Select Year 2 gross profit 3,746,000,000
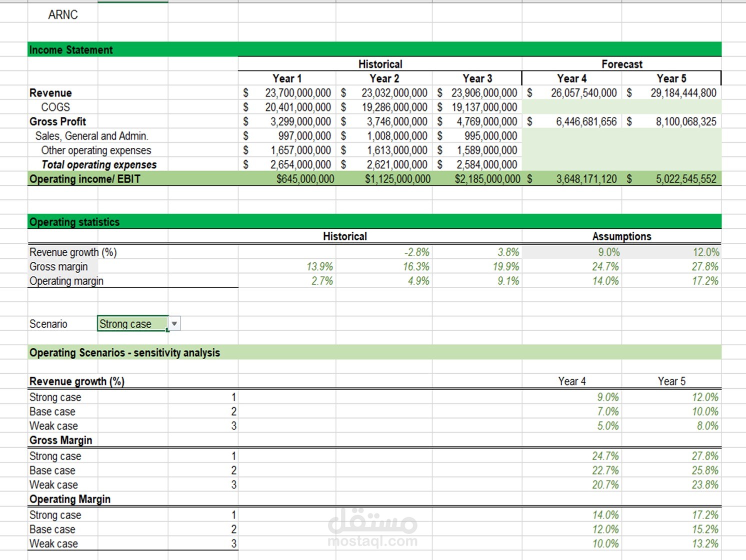The width and height of the screenshot is (746, 560). (x=384, y=122)
